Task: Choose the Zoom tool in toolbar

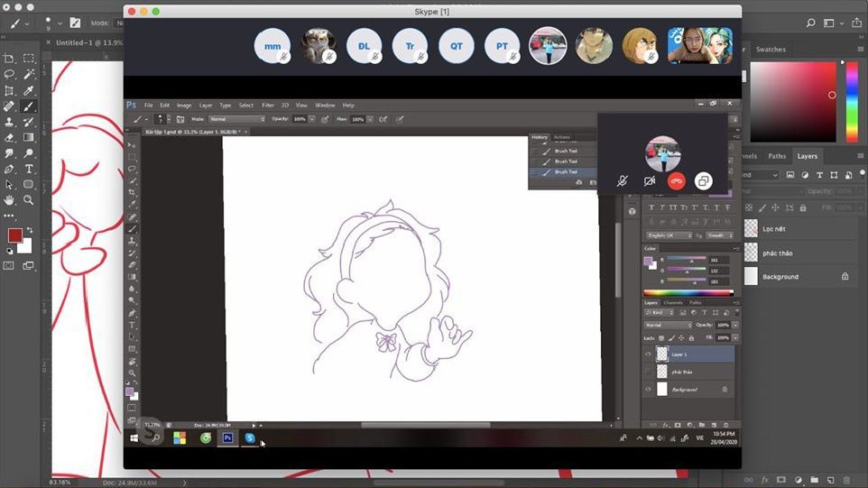Action: [x=29, y=200]
